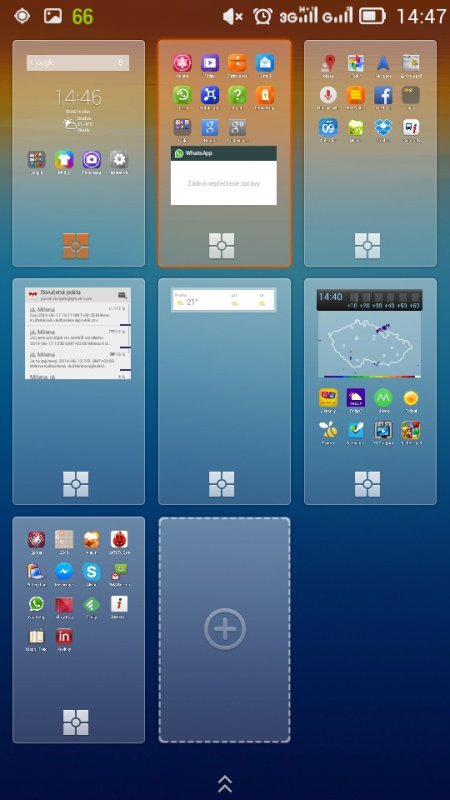Tap the muted speaker status icon
Image resolution: width=450 pixels, height=800 pixels.
pos(233,16)
